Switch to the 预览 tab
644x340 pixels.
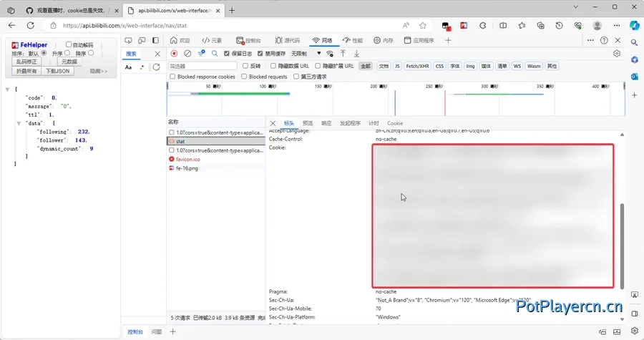click(x=308, y=123)
